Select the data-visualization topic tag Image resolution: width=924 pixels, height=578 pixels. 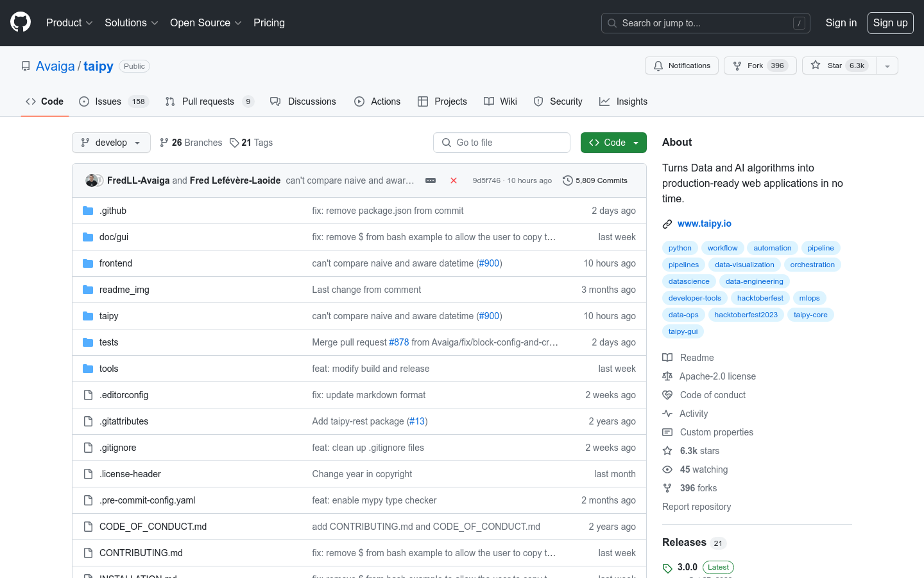tap(744, 265)
